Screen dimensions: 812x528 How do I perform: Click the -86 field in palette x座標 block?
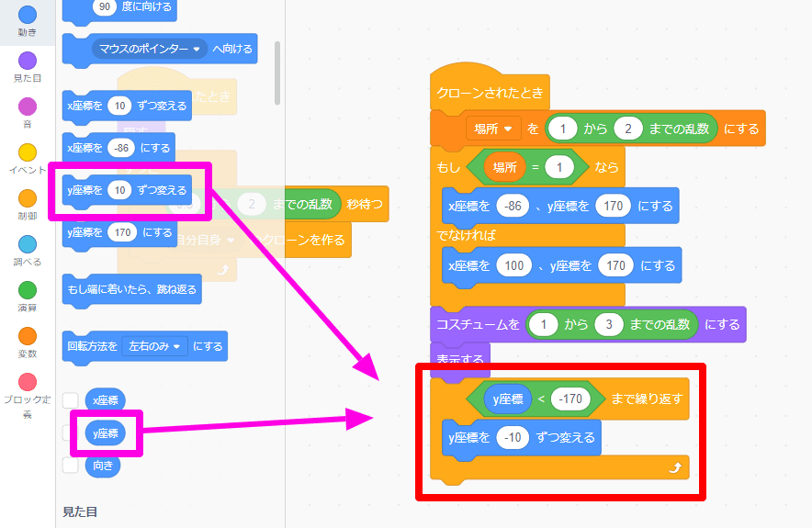[120, 147]
